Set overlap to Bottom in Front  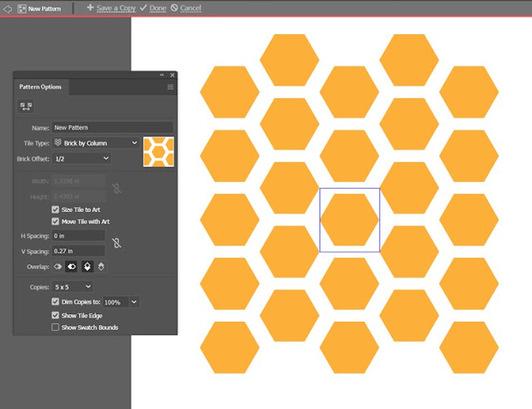(101, 267)
